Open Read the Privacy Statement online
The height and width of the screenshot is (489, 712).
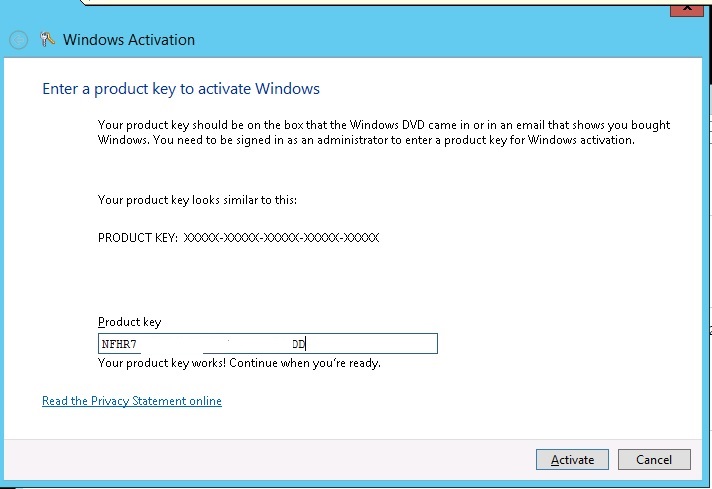click(131, 401)
